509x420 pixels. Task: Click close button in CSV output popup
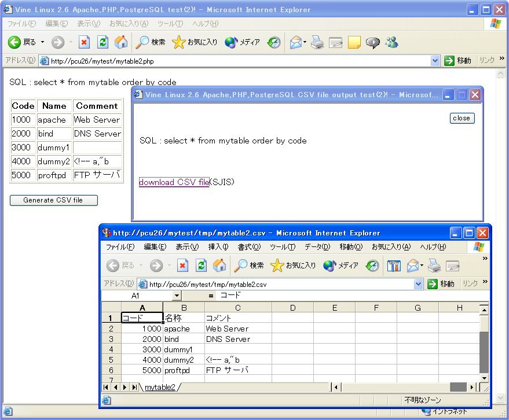[462, 119]
